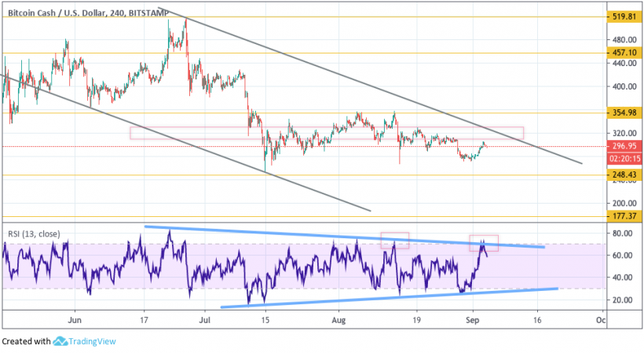This screenshot has width=644, height=353.
Task: Click the red 296.95 current price label
Action: (623, 146)
